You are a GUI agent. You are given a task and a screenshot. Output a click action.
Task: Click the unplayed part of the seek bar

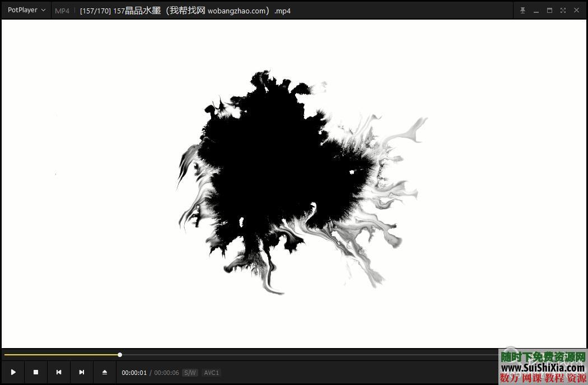coord(308,354)
